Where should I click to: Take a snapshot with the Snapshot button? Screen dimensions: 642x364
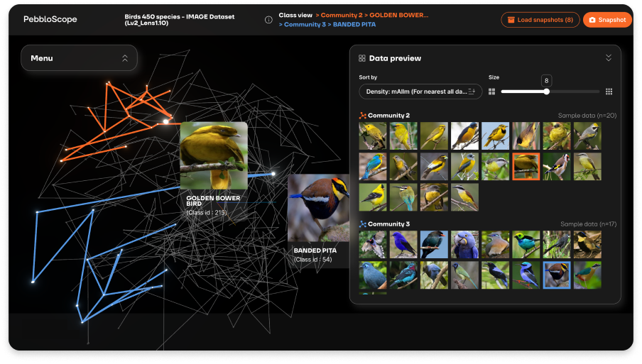pos(607,20)
